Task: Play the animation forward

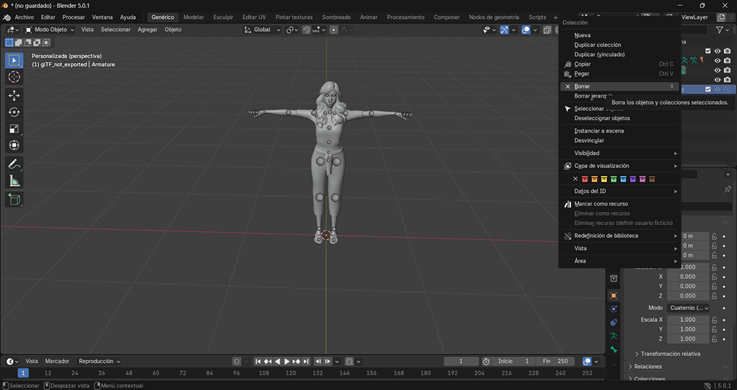Action: click(x=287, y=361)
